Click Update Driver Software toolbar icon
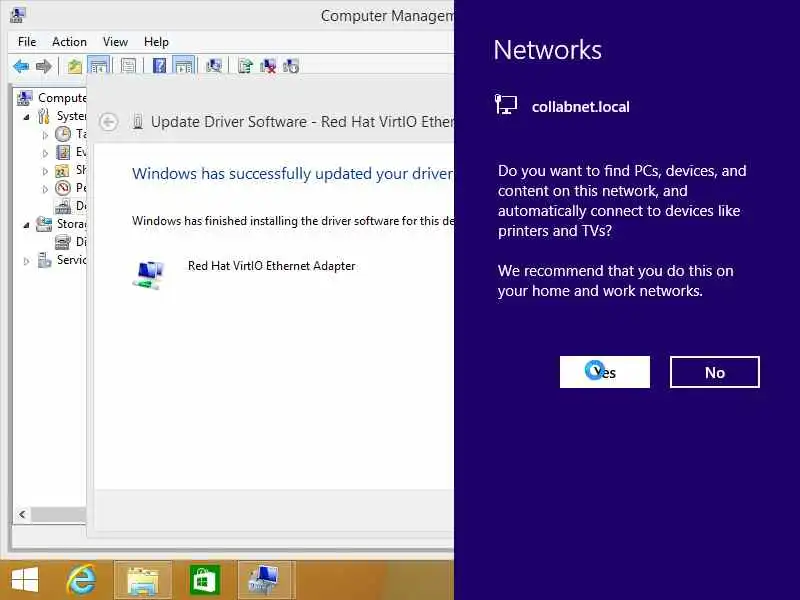800x600 pixels. 245,66
